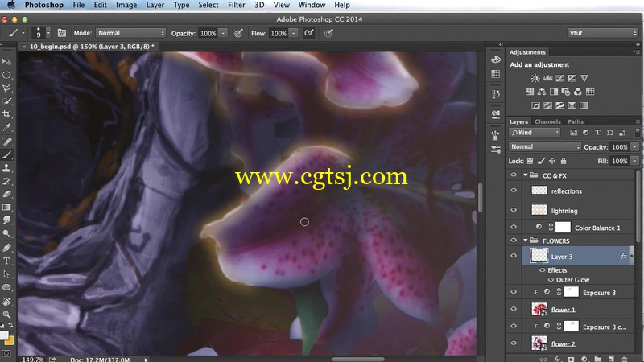Open the brush Mode dropdown
644x362 pixels.
click(x=130, y=33)
